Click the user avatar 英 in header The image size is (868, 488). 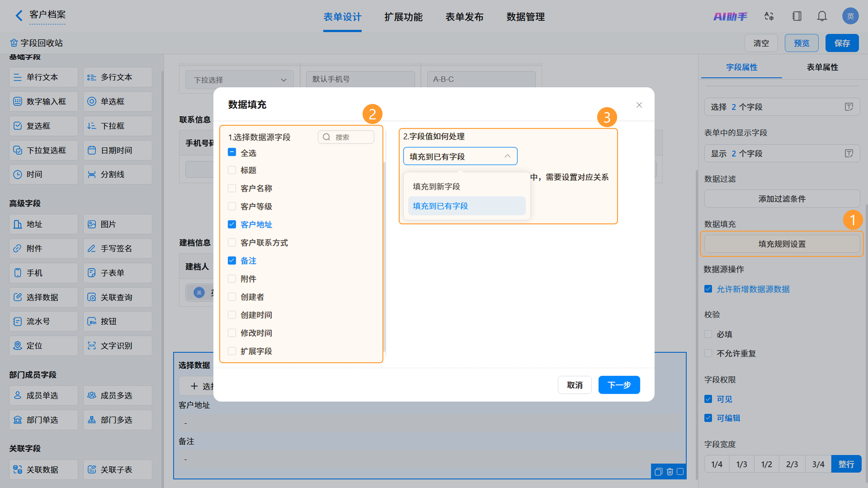[x=850, y=16]
